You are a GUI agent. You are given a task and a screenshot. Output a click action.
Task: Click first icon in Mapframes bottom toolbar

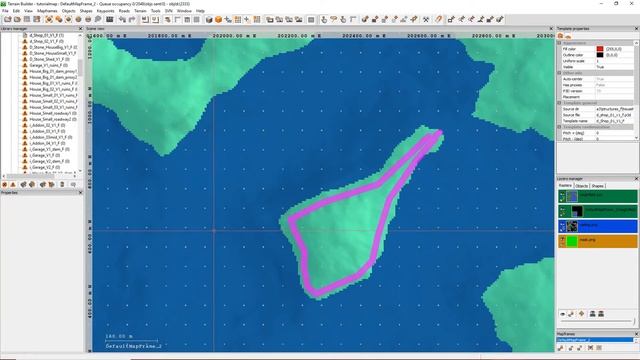click(x=561, y=348)
